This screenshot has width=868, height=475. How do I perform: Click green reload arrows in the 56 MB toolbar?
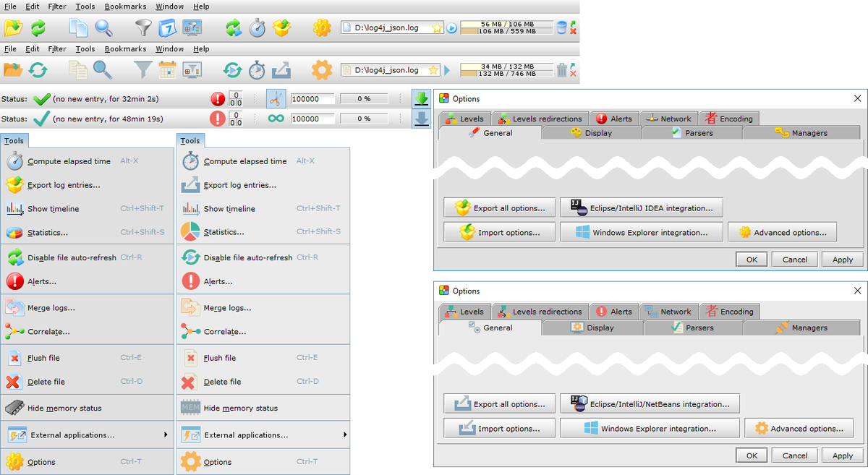tap(38, 28)
